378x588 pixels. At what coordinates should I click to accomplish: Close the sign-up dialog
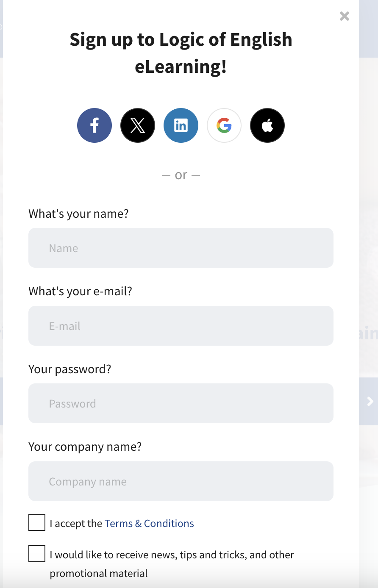click(x=345, y=16)
